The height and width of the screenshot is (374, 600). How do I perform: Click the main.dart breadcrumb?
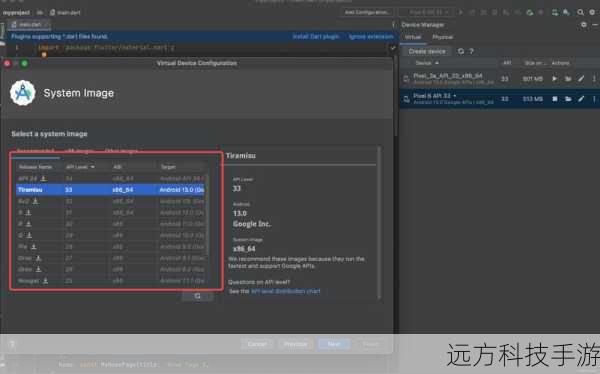coord(65,13)
